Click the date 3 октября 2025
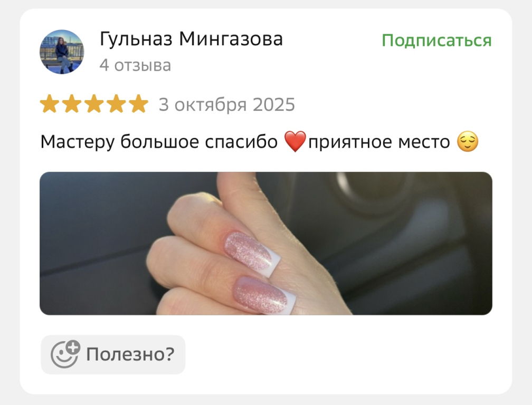This screenshot has width=532, height=405. [x=226, y=104]
